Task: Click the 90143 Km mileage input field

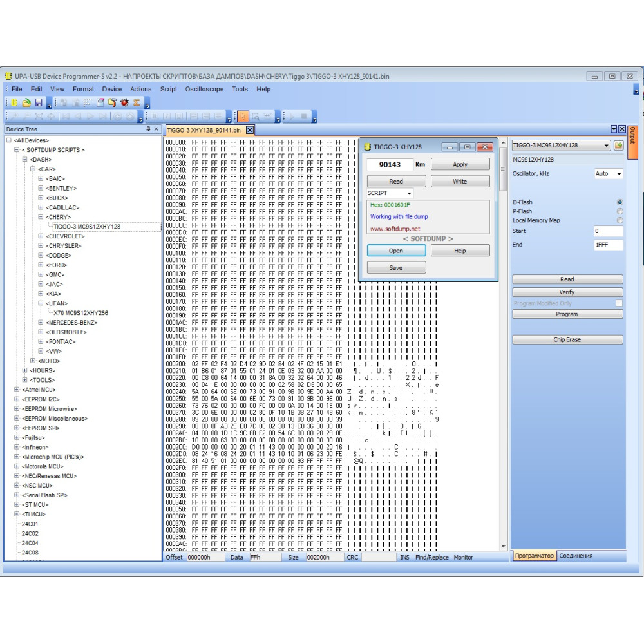Action: pyautogui.click(x=390, y=164)
